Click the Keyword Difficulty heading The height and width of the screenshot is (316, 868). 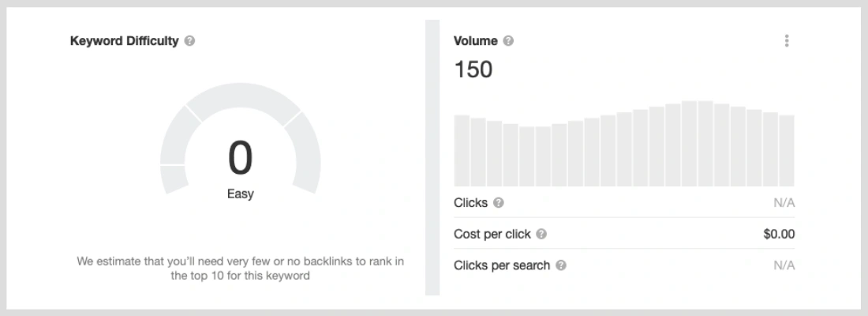[125, 41]
